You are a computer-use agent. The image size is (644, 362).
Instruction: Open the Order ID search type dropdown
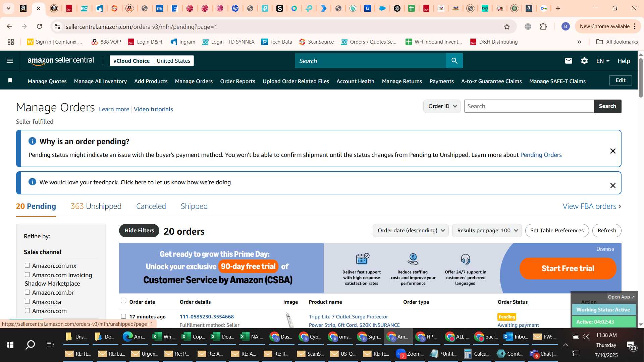click(442, 106)
